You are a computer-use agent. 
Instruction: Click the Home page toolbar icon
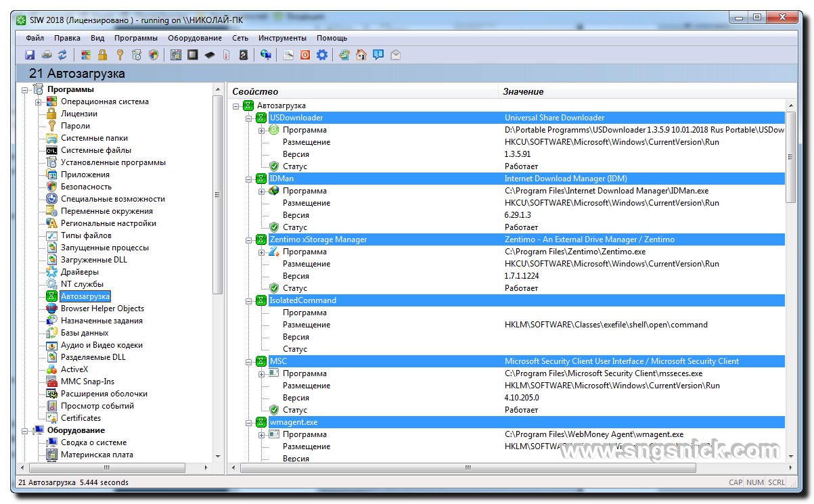click(x=361, y=55)
